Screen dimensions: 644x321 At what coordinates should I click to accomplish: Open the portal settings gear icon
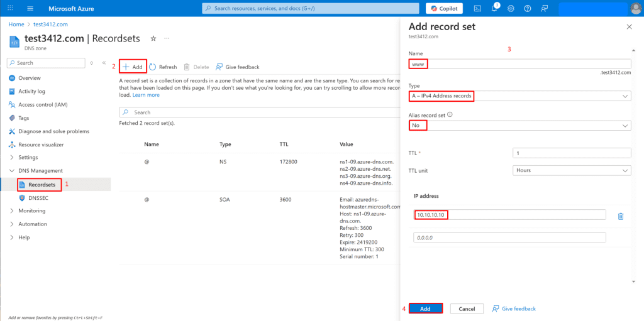pos(511,8)
